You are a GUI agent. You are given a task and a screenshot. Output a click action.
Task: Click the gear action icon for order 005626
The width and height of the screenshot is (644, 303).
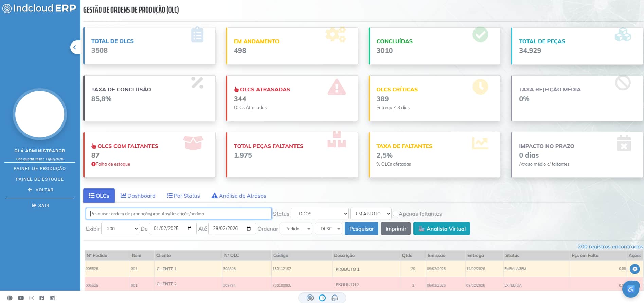pos(634,269)
